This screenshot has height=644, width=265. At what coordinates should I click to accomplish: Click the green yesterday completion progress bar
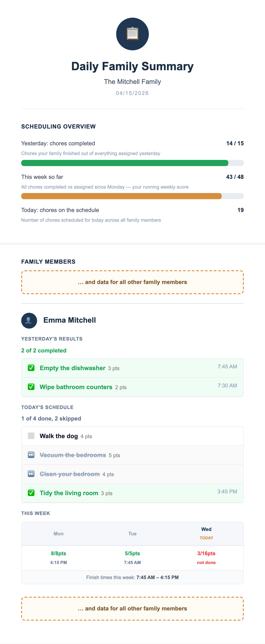click(125, 163)
